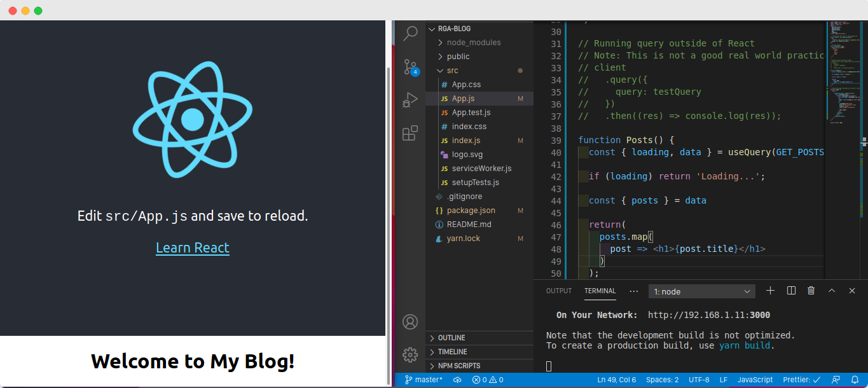The width and height of the screenshot is (868, 388).
Task: Click the yellow minimize window button
Action: point(25,10)
